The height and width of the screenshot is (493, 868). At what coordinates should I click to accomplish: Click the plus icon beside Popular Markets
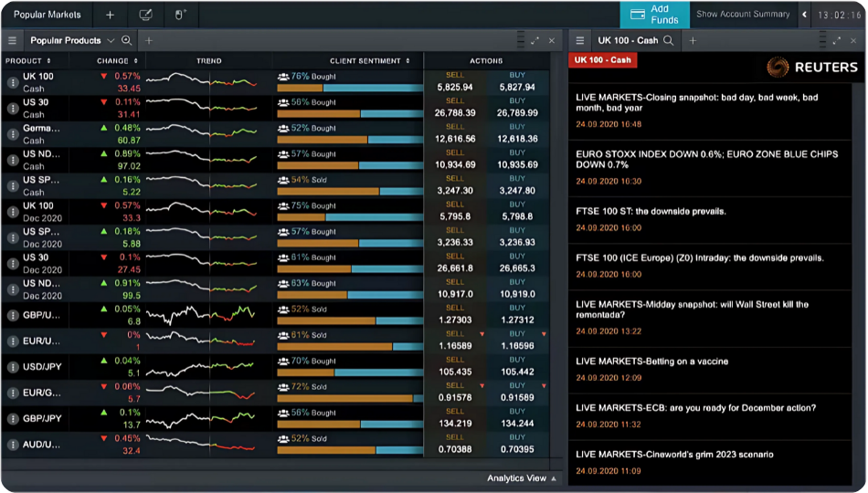tap(110, 15)
